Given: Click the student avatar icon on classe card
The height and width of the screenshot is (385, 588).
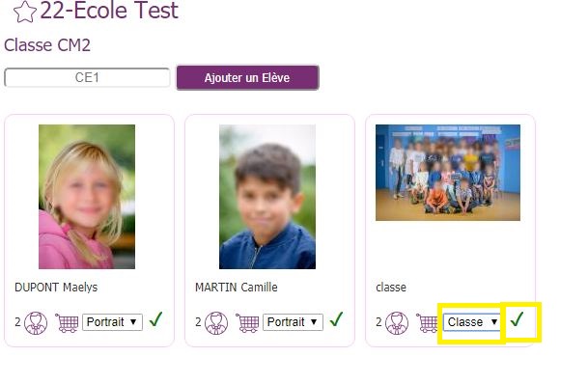Looking at the screenshot, I should 397,323.
